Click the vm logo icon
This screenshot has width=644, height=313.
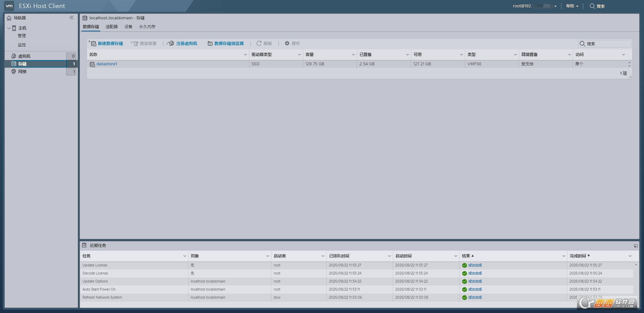[x=9, y=6]
